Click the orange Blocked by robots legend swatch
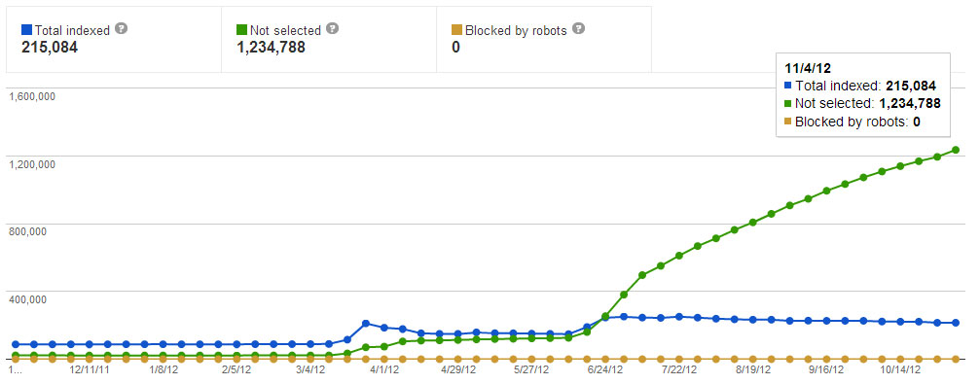This screenshot has height=384, width=980. [456, 30]
